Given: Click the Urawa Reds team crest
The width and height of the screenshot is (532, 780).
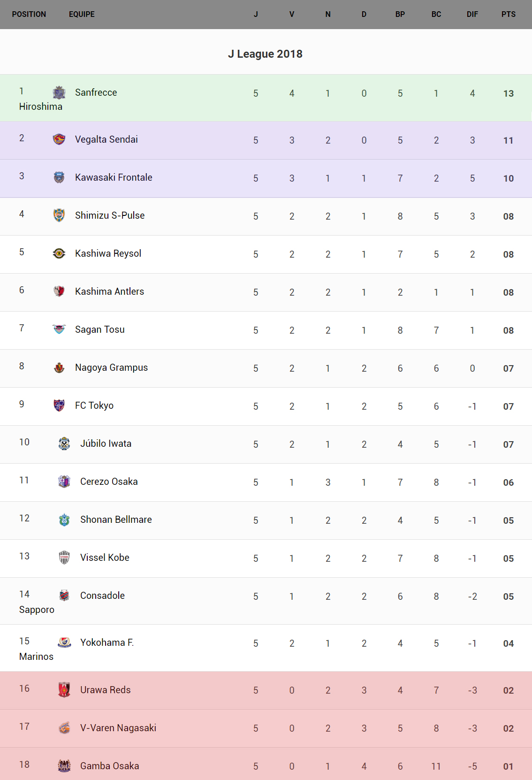Looking at the screenshot, I should pyautogui.click(x=64, y=690).
